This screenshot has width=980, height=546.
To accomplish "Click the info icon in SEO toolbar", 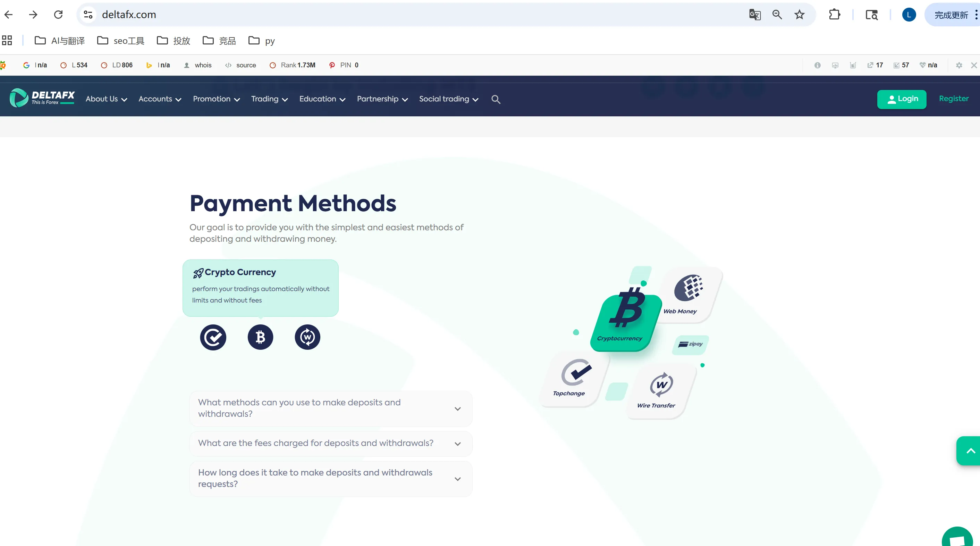I will pyautogui.click(x=817, y=65).
